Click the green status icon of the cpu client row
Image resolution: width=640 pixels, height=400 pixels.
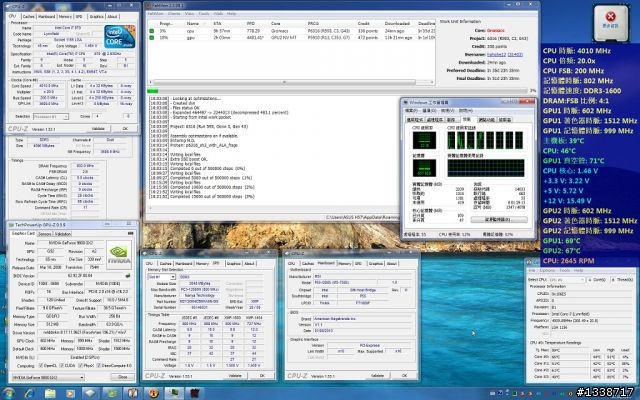(151, 31)
